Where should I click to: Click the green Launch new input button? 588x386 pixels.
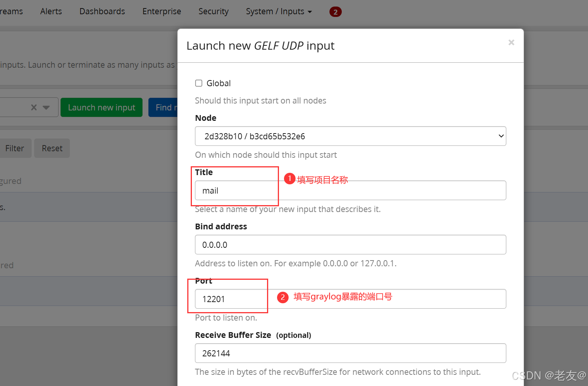[101, 107]
